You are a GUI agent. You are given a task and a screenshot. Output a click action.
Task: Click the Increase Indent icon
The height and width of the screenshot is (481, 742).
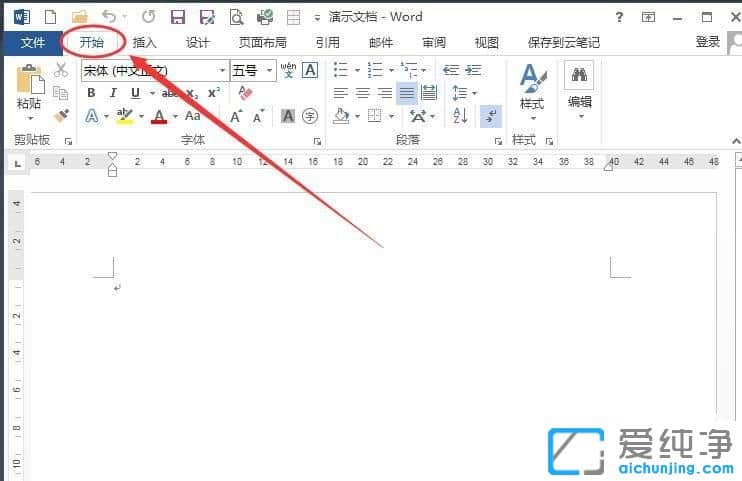click(473, 70)
